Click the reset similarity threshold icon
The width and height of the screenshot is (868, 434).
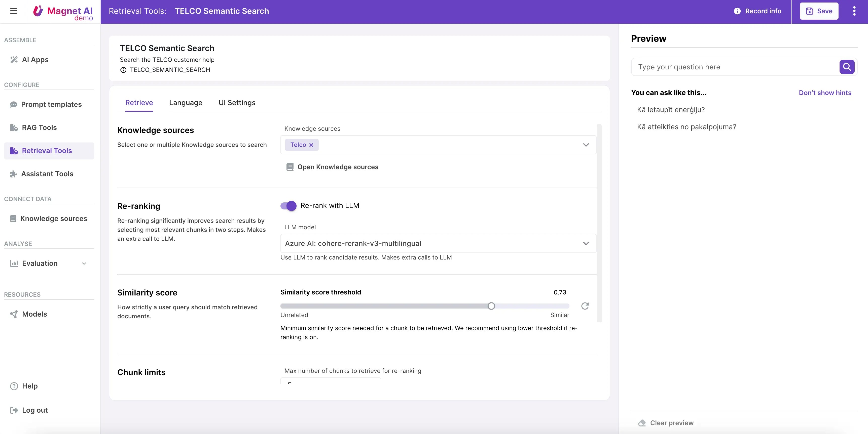click(585, 306)
